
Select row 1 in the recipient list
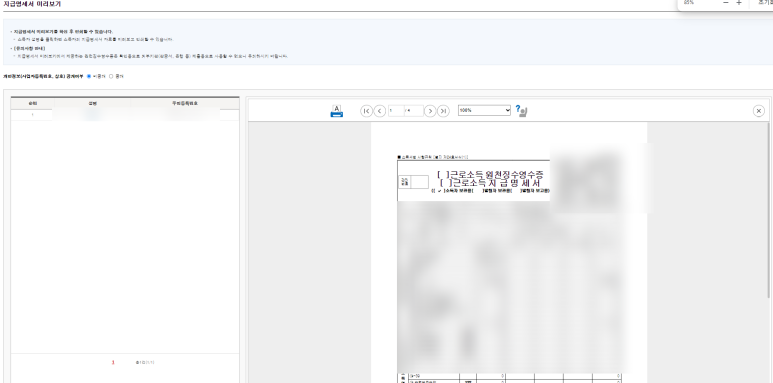tap(125, 115)
